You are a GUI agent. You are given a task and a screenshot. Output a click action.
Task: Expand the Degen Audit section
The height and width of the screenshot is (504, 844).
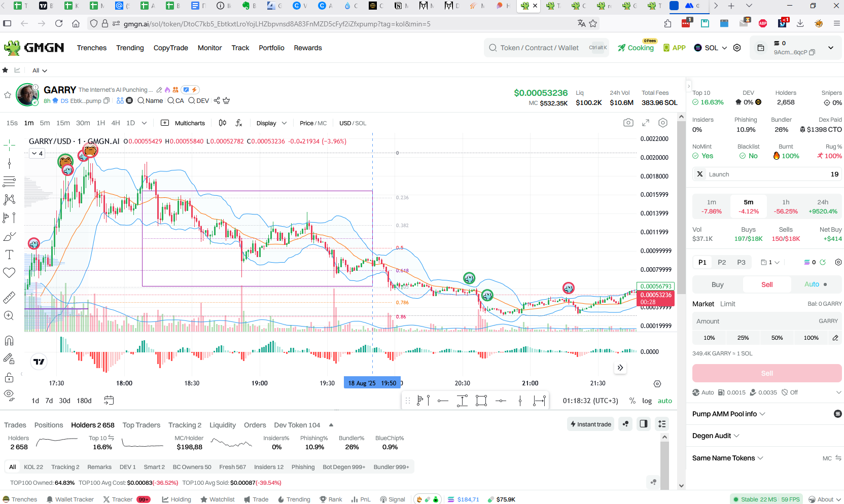point(716,436)
